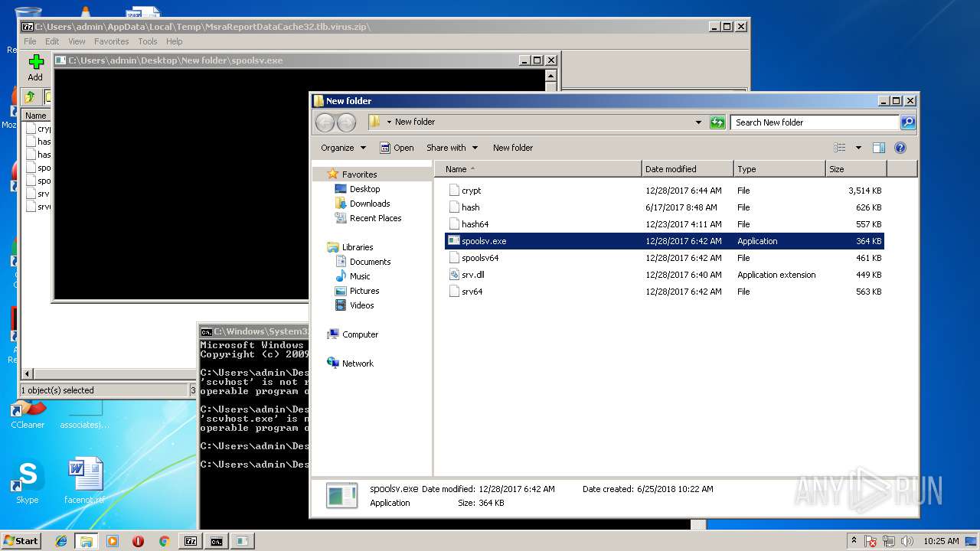
Task: Open the Organize dropdown menu
Action: [x=343, y=148]
